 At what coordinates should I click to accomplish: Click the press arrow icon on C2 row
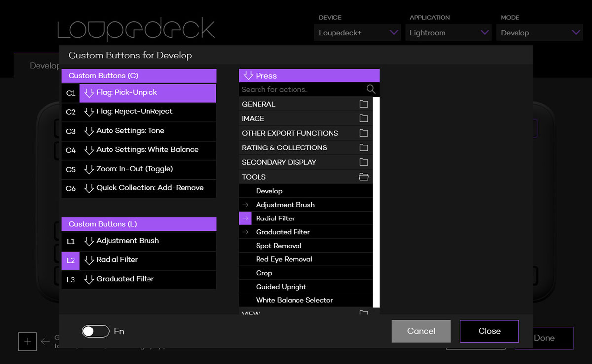point(89,112)
